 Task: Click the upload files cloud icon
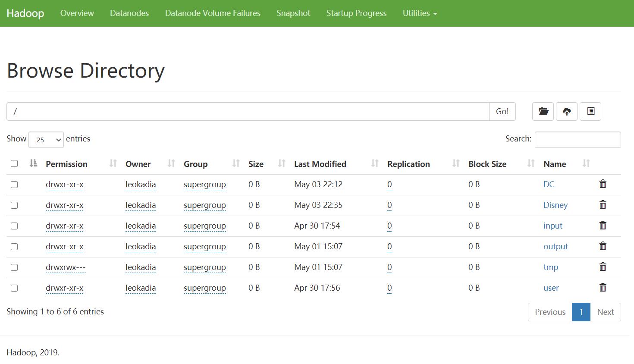(x=567, y=111)
